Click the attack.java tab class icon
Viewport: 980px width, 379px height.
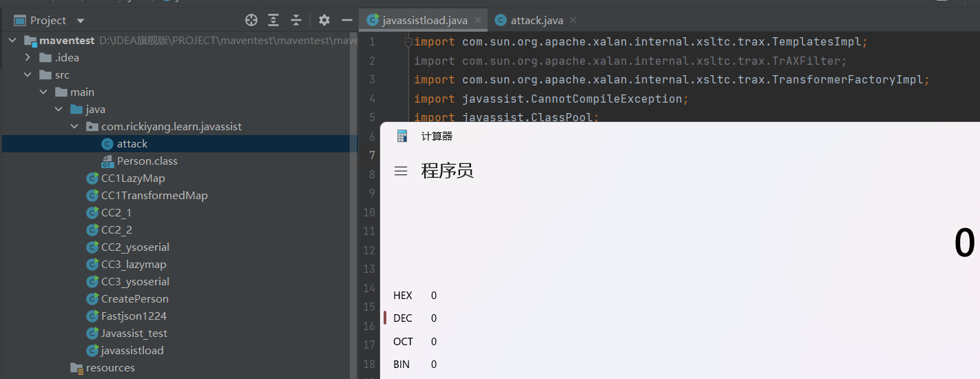click(x=501, y=20)
